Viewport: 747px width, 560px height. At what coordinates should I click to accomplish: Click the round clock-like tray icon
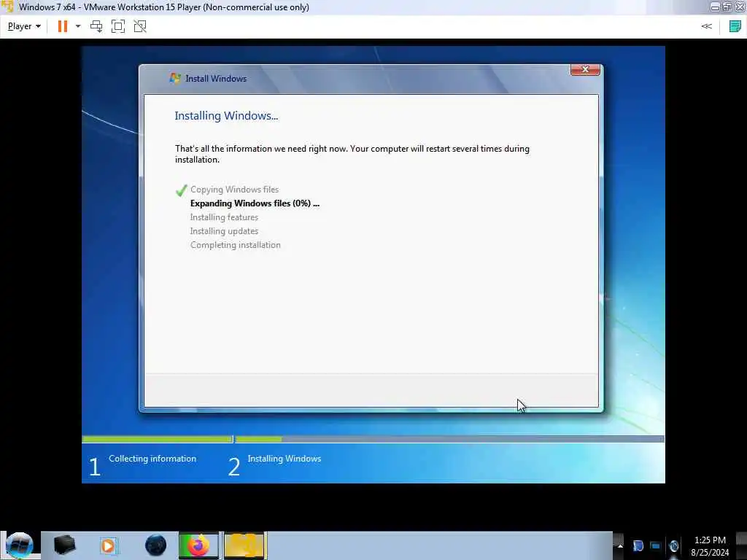coord(673,545)
